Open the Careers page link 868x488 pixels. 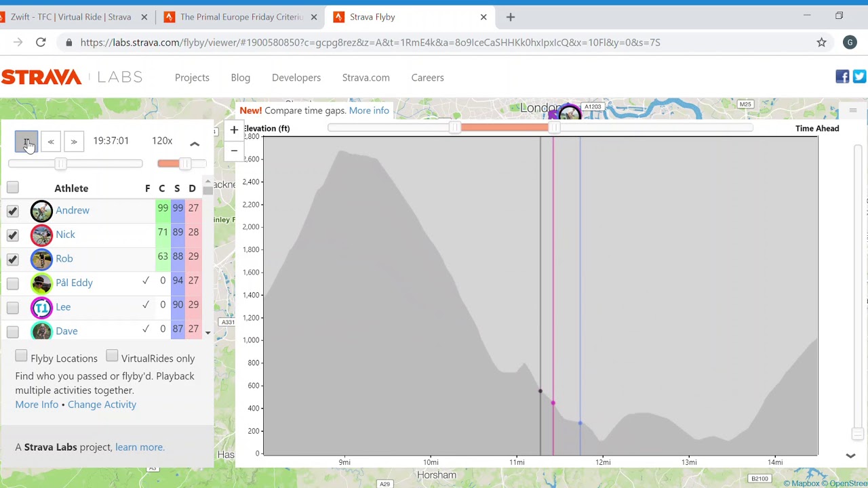click(x=428, y=77)
